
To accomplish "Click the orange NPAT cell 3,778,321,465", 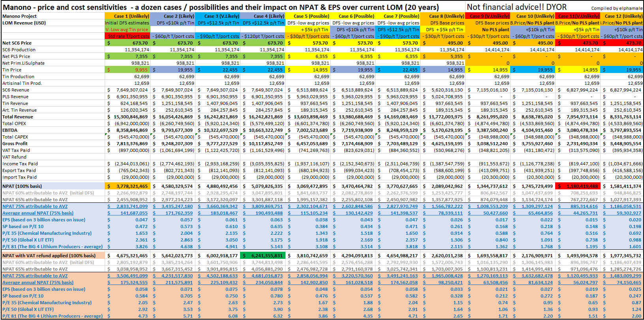I will point(128,186).
